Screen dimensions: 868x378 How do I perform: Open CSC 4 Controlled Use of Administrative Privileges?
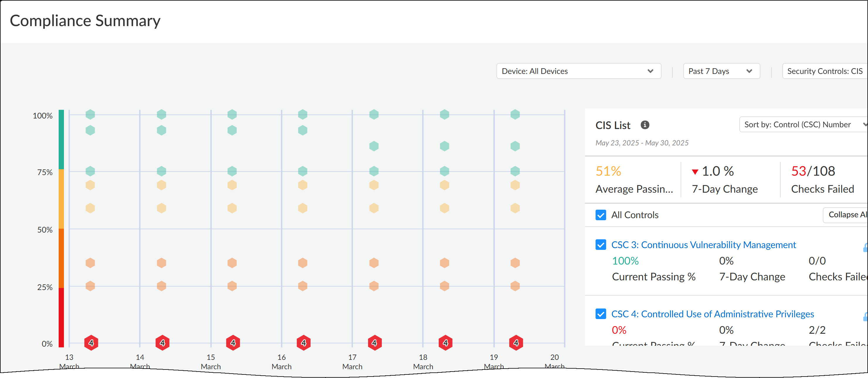coord(712,314)
